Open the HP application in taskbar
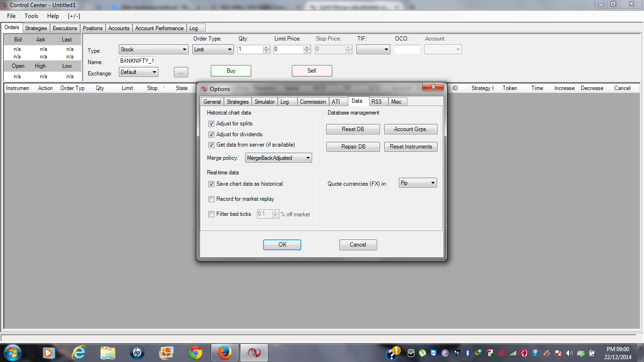The height and width of the screenshot is (362, 644). click(x=137, y=353)
